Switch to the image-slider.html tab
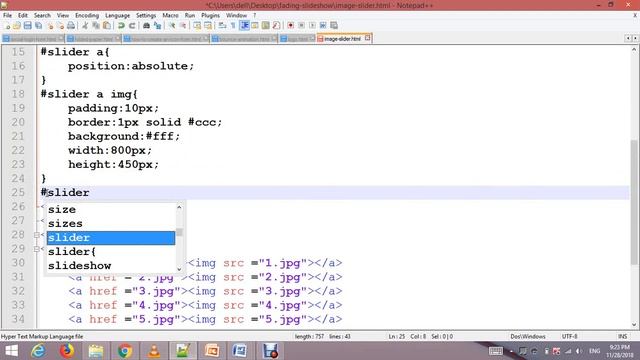 point(342,39)
